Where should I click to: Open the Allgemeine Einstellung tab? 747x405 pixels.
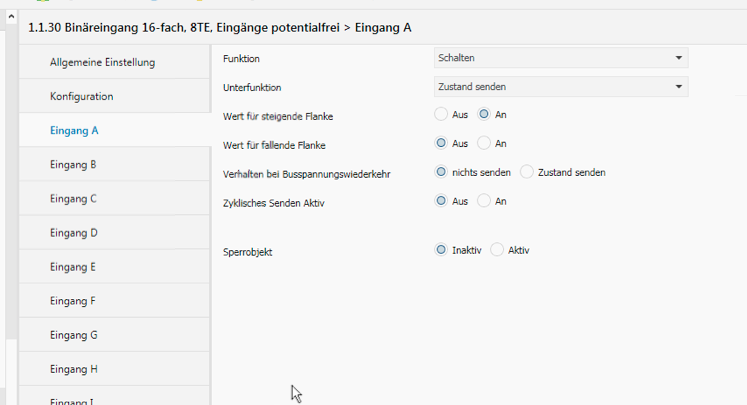[102, 62]
